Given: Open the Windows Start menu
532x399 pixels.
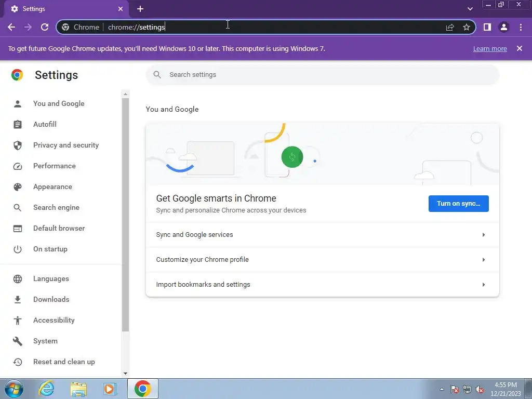Looking at the screenshot, I should pos(14,389).
